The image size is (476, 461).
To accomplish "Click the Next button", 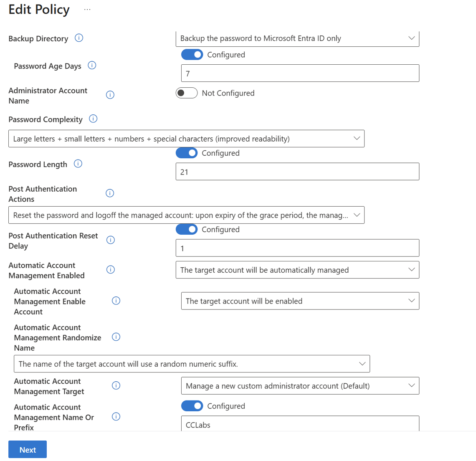I will click(x=27, y=449).
